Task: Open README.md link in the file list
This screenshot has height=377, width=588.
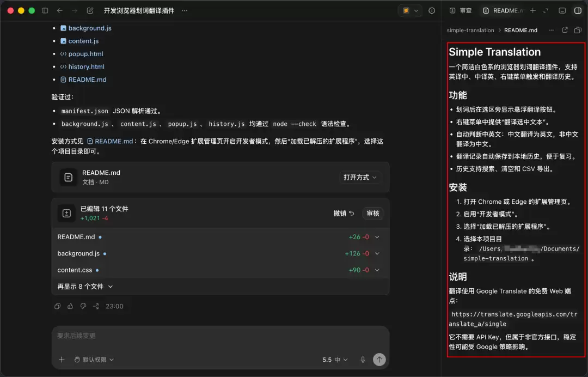Action: [87, 80]
